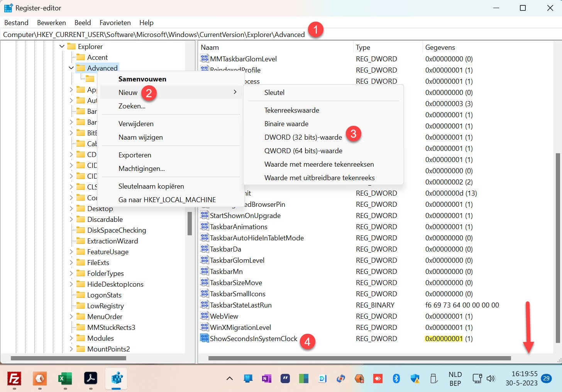The height and width of the screenshot is (392, 562).
Task: Choose DWORD (32 bits)-waarde from the submenu
Action: 303,137
